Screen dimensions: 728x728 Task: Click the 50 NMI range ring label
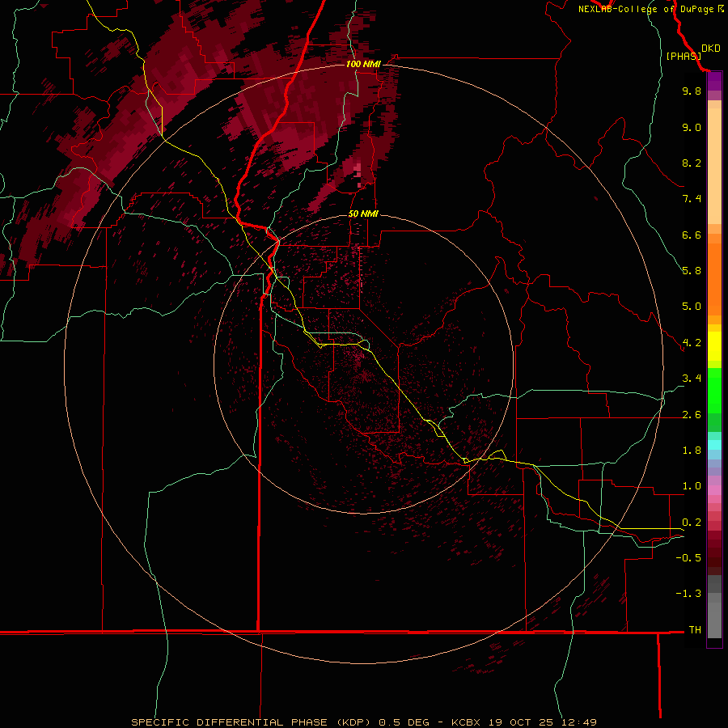coord(363,214)
